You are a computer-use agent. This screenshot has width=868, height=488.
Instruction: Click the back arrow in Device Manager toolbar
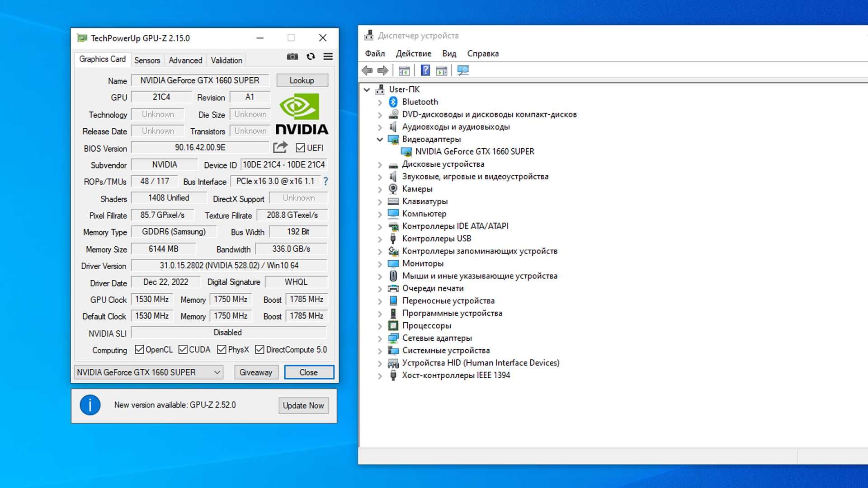(367, 70)
